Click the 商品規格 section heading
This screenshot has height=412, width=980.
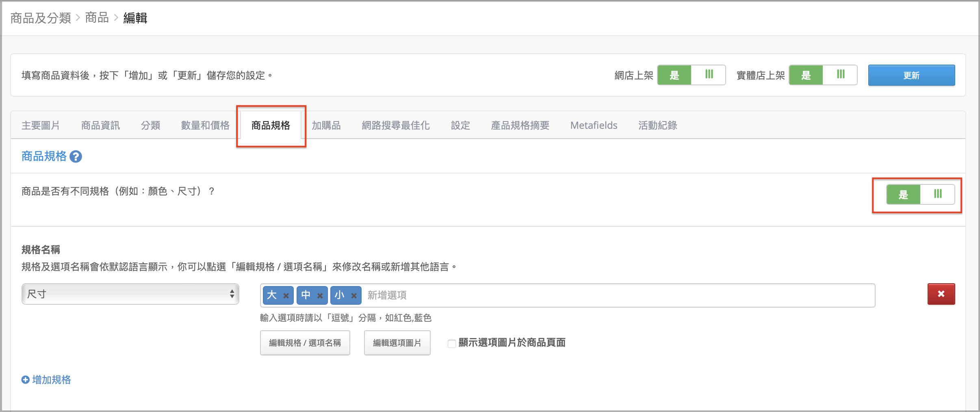pos(44,156)
